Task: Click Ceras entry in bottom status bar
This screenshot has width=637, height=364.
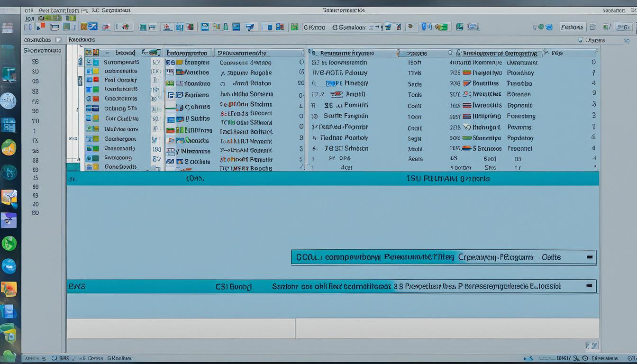Action: pyautogui.click(x=95, y=359)
